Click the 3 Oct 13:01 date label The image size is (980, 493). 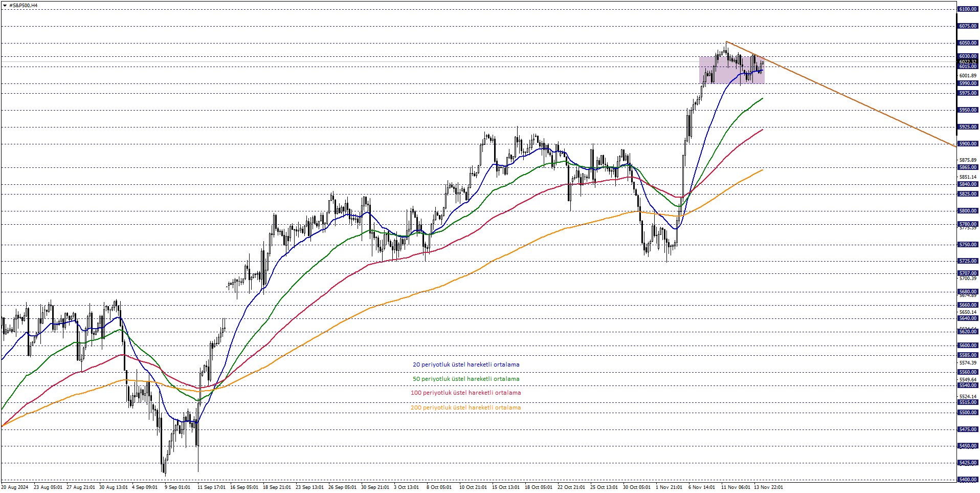[x=407, y=487]
